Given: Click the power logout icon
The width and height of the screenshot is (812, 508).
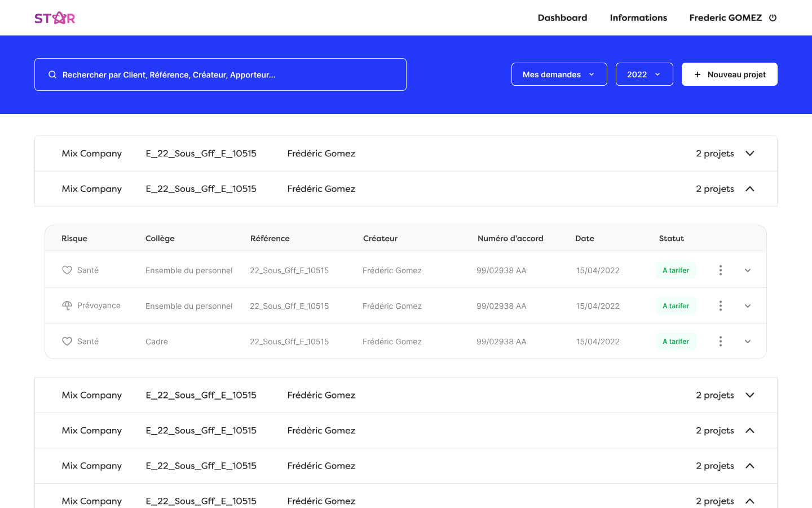Looking at the screenshot, I should coord(773,17).
